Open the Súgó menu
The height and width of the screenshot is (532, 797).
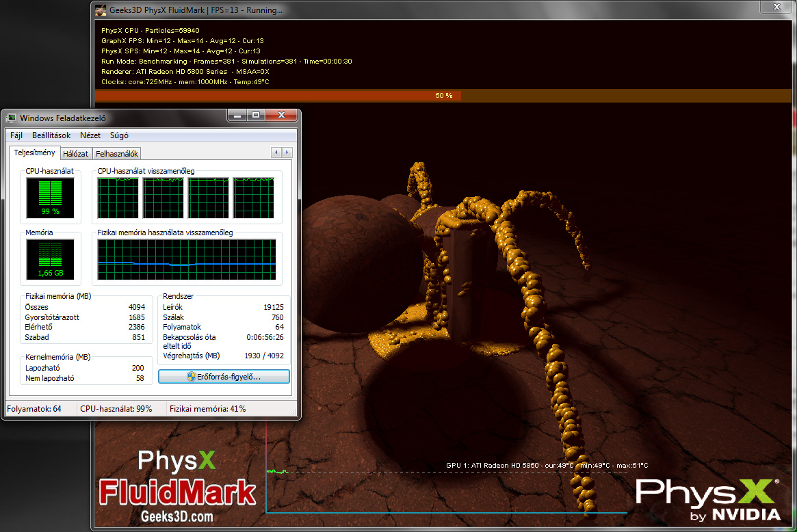tap(119, 135)
